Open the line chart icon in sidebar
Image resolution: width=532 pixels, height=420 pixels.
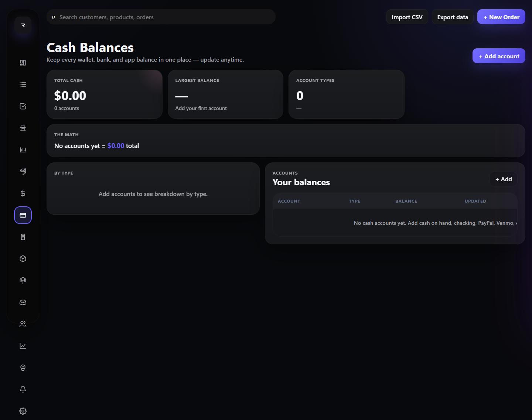pyautogui.click(x=23, y=346)
